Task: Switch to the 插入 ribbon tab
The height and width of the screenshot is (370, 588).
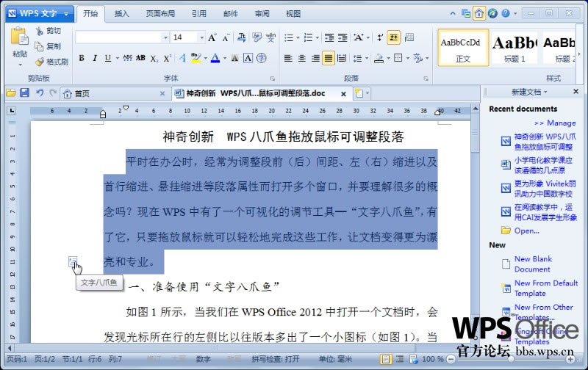Action: click(121, 14)
